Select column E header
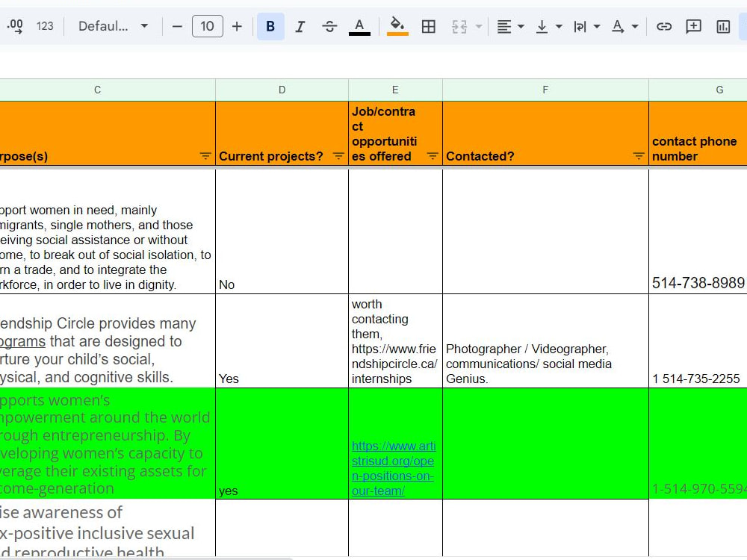 point(395,90)
